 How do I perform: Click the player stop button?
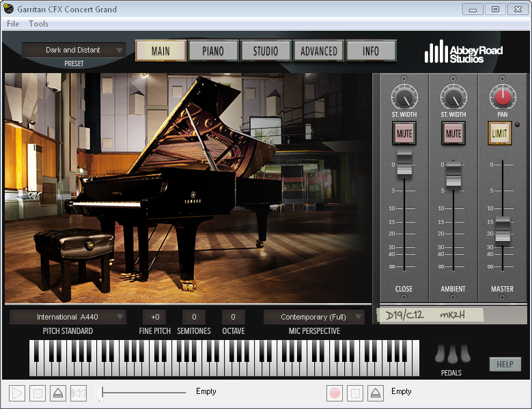38,393
